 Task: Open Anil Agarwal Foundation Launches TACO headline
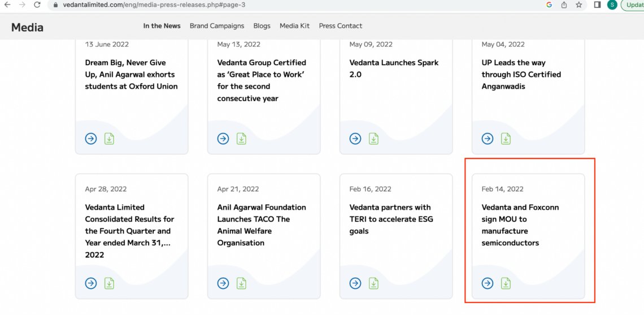tap(262, 225)
